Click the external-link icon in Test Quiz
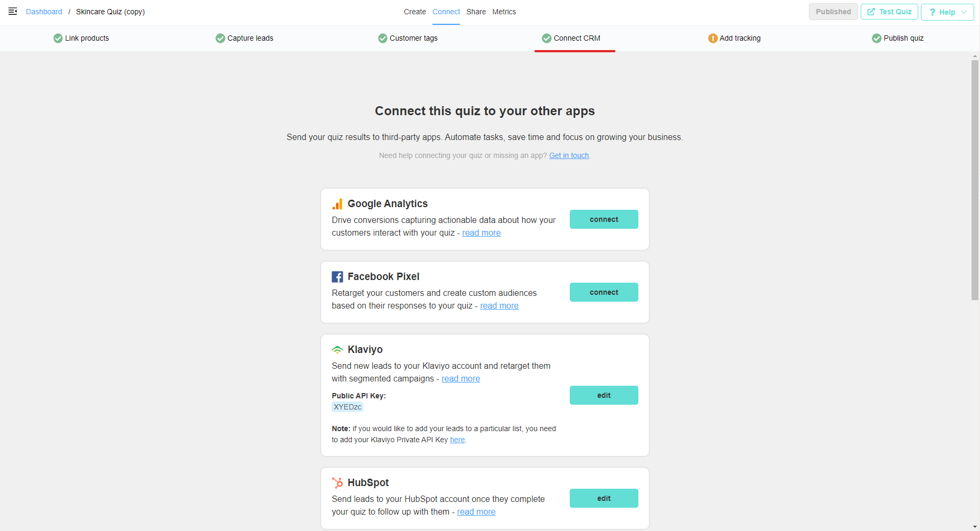This screenshot has height=531, width=980. point(871,12)
